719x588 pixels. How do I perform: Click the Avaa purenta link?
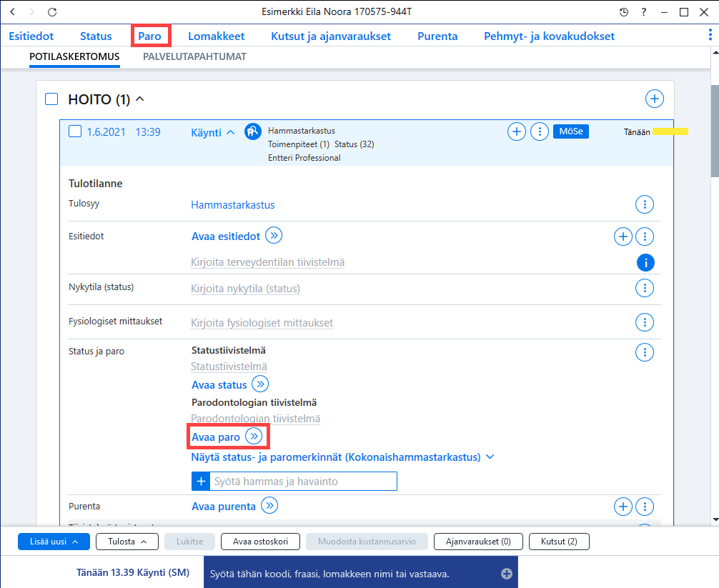coord(223,507)
